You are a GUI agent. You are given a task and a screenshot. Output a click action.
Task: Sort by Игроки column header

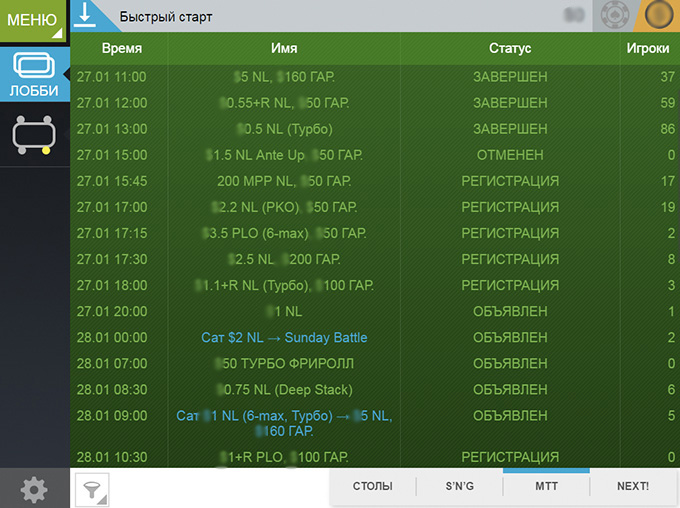pyautogui.click(x=647, y=48)
